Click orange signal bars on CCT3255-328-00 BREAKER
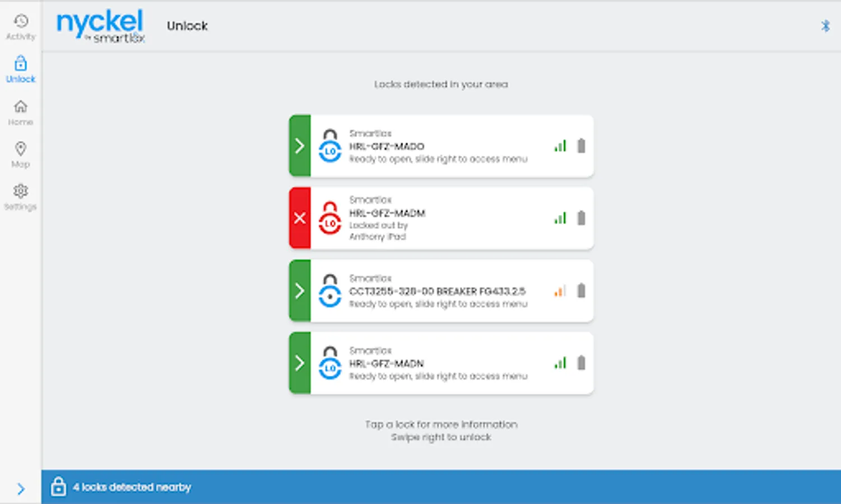841x504 pixels. point(560,291)
